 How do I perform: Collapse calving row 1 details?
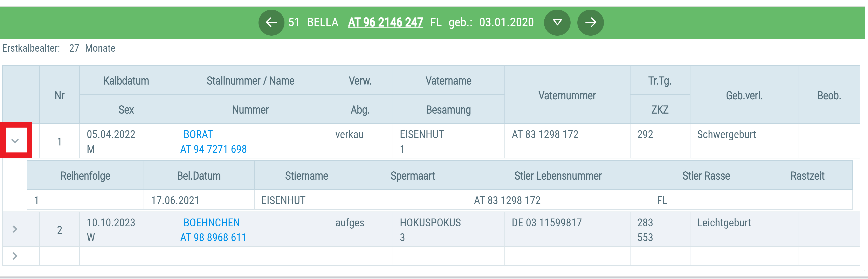[x=15, y=141]
